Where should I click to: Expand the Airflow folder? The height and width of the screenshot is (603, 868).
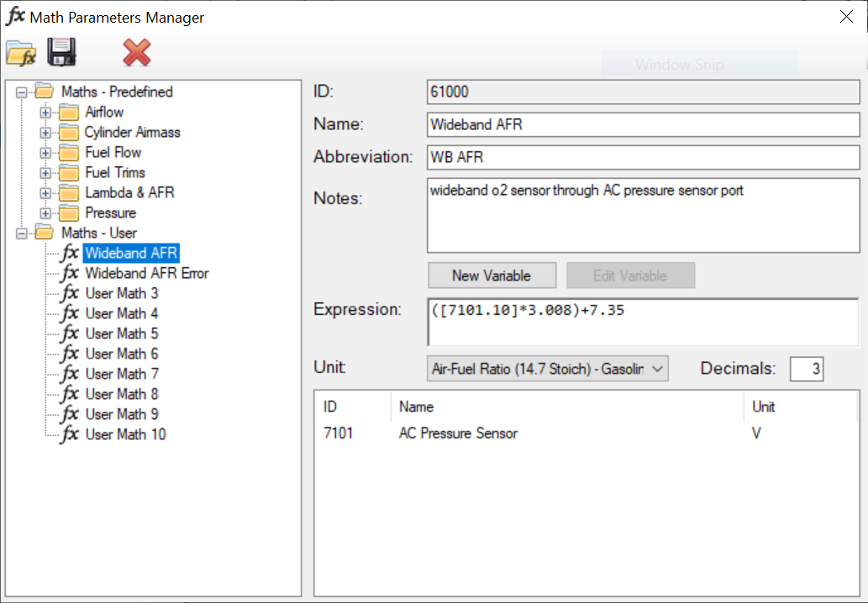(x=45, y=113)
